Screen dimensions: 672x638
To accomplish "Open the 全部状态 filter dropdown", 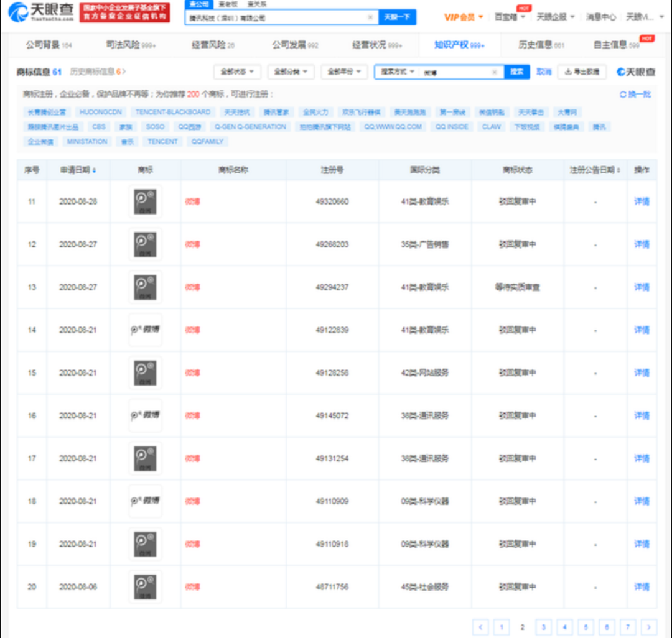I will click(237, 72).
